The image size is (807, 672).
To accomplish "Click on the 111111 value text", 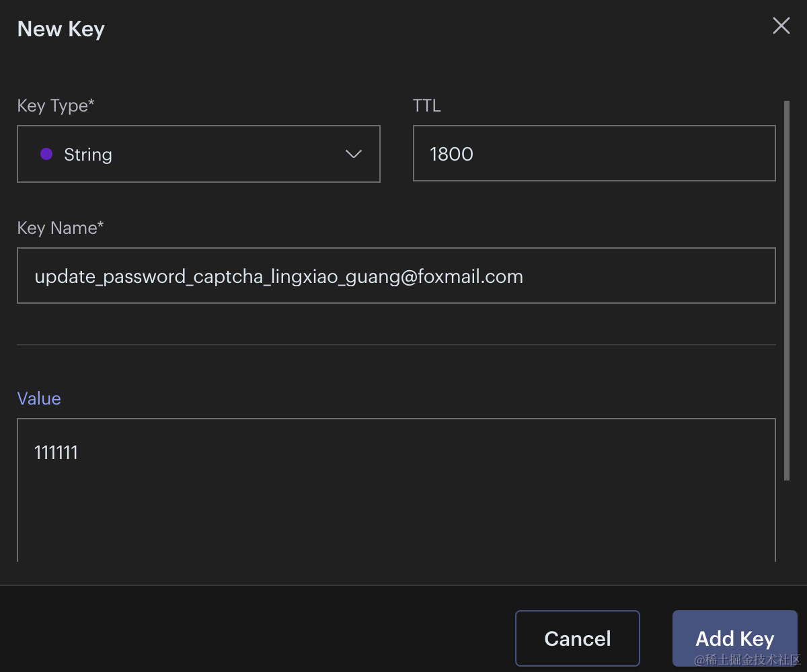I will click(x=56, y=453).
